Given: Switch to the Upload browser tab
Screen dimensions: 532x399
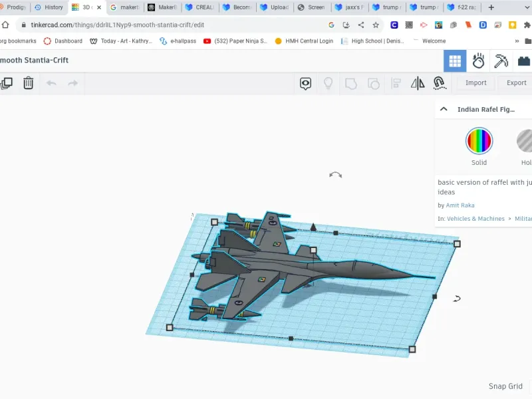Looking at the screenshot, I should (x=275, y=7).
